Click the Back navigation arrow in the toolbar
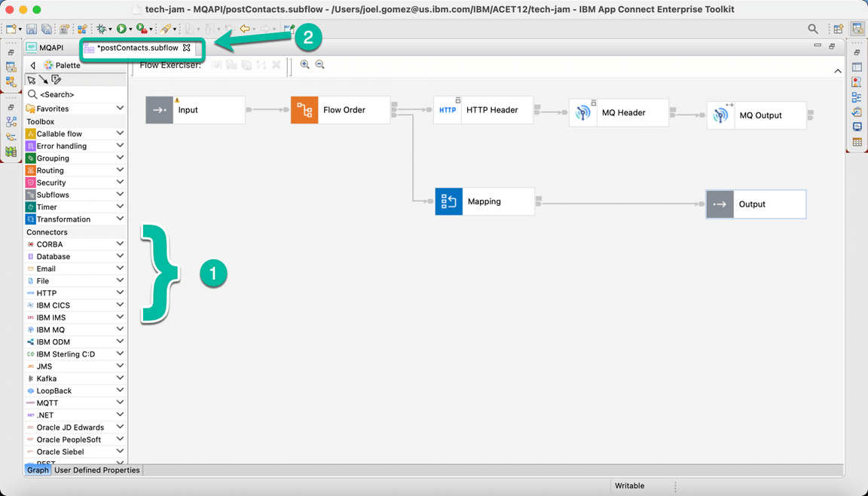This screenshot has height=496, width=868. (246, 28)
